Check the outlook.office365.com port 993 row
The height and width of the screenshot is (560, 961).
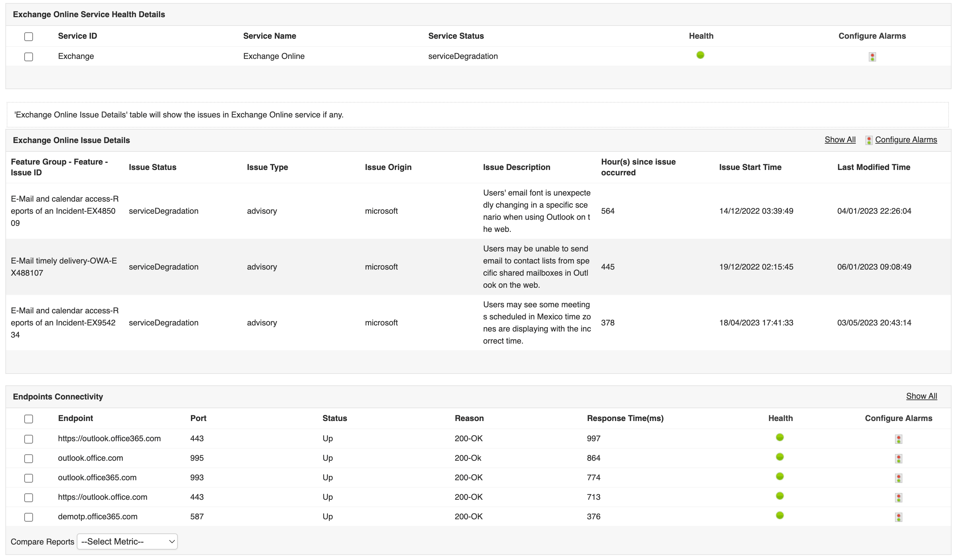point(29,478)
